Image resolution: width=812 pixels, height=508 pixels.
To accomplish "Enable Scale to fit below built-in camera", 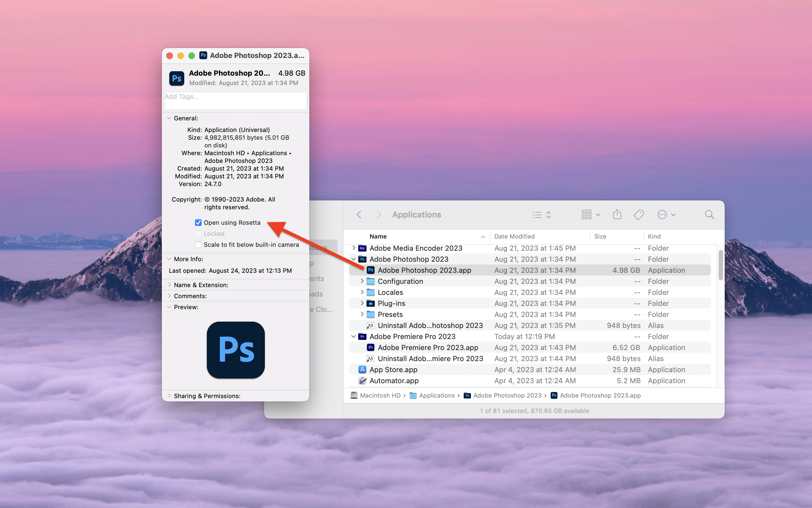I will (x=198, y=245).
